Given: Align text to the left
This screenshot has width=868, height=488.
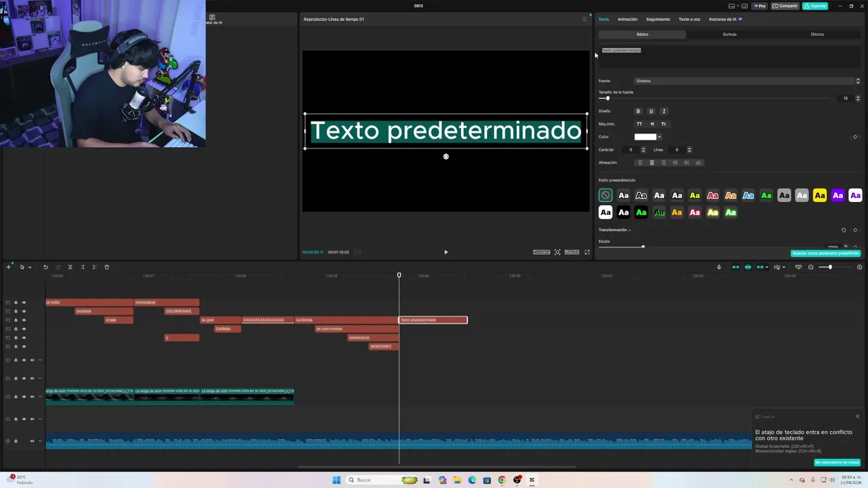Looking at the screenshot, I should [x=640, y=163].
